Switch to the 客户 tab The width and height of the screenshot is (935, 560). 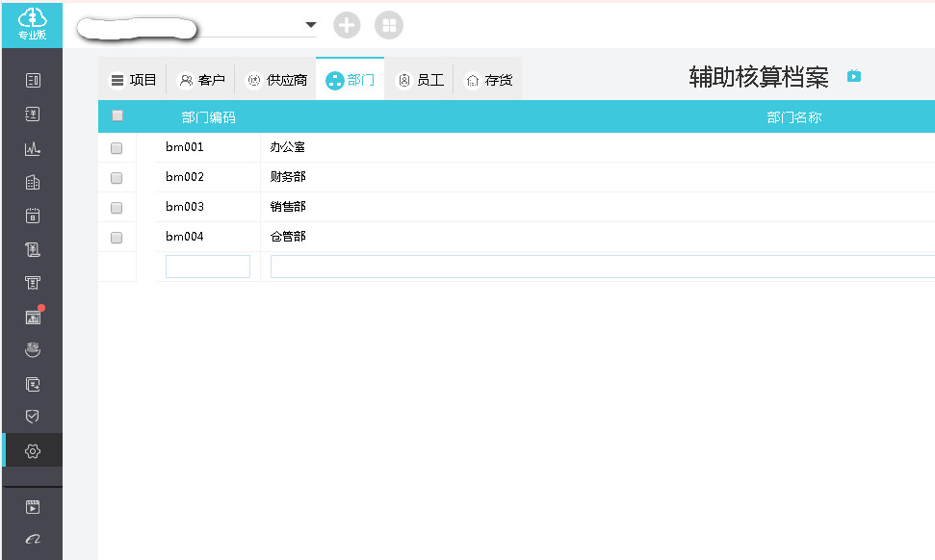pos(202,81)
